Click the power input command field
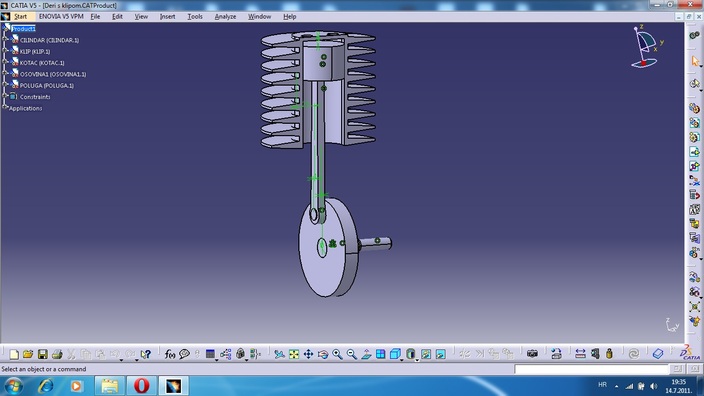This screenshot has width=704, height=396. [592, 369]
